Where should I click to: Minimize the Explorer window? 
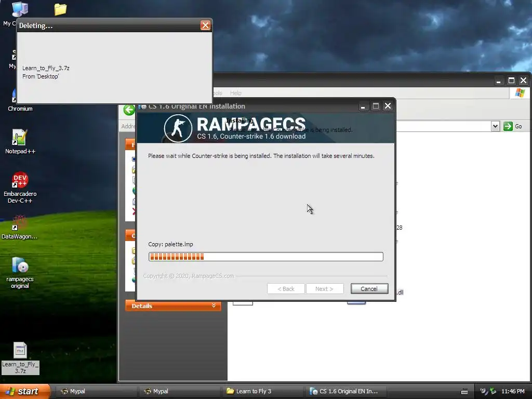click(498, 81)
